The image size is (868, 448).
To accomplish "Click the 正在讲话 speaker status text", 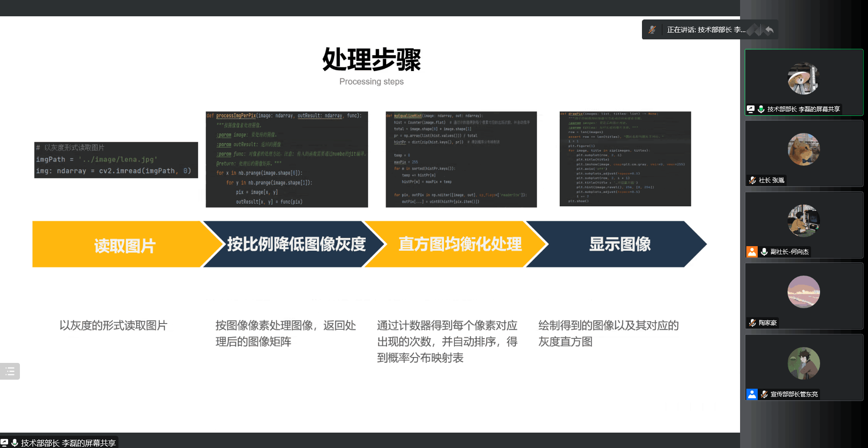I will tap(706, 30).
